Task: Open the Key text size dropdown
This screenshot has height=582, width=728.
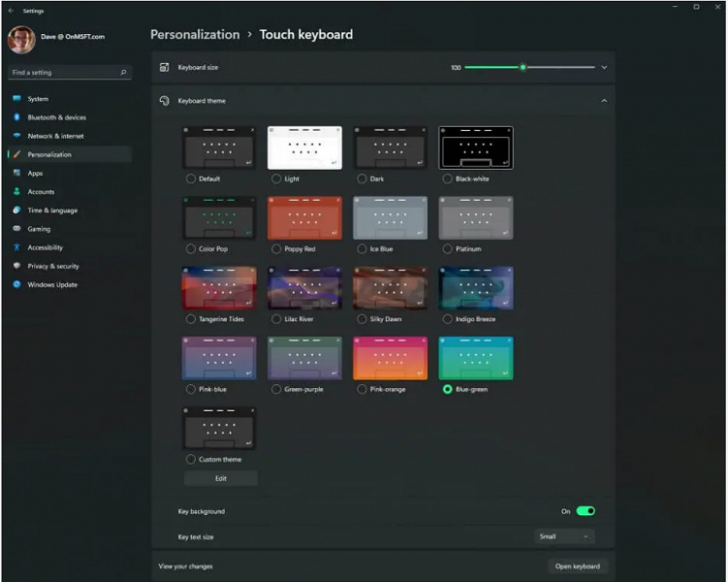Action: click(564, 536)
